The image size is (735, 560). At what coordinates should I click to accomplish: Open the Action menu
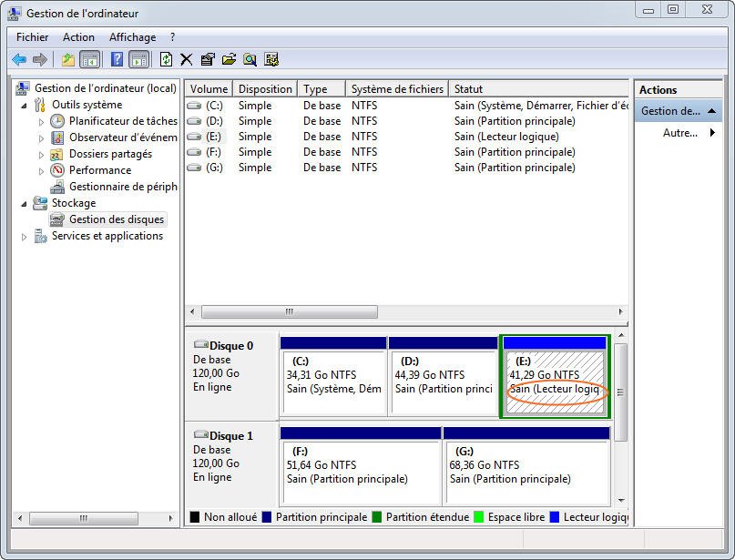point(78,37)
